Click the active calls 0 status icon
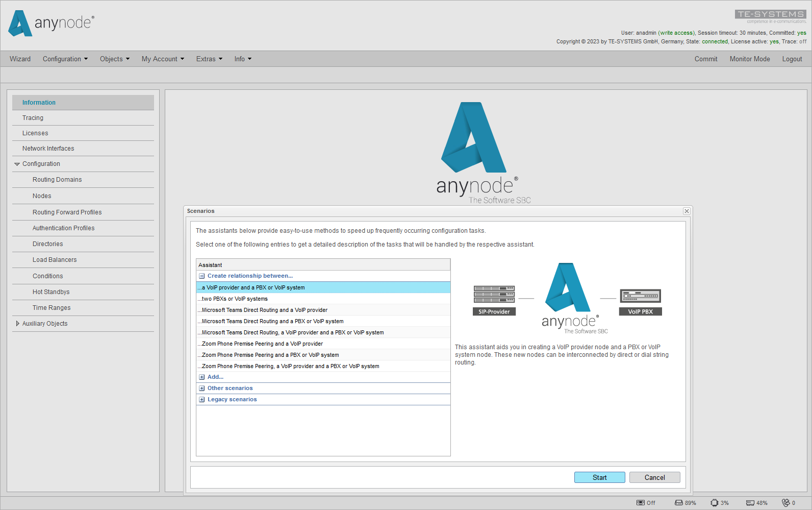 (786, 503)
